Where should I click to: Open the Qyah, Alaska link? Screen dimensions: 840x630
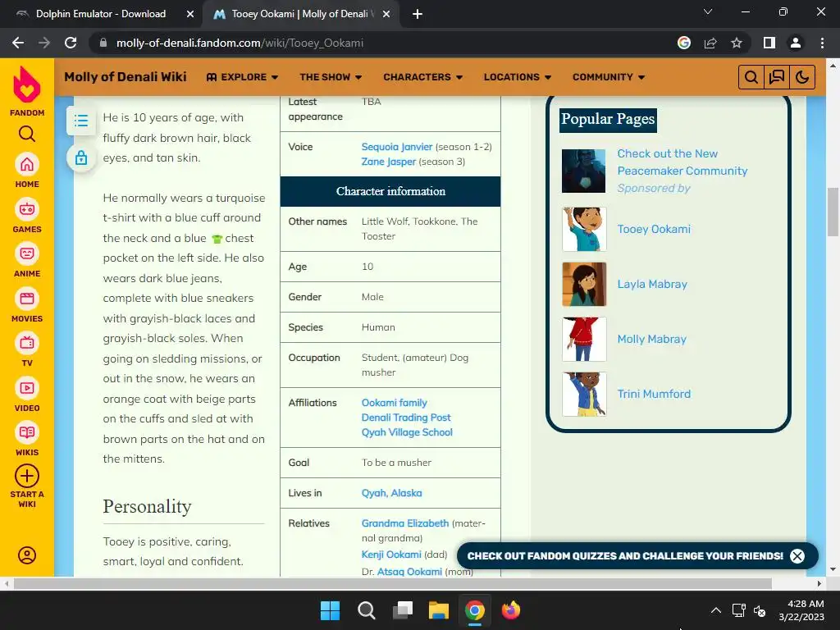click(391, 493)
